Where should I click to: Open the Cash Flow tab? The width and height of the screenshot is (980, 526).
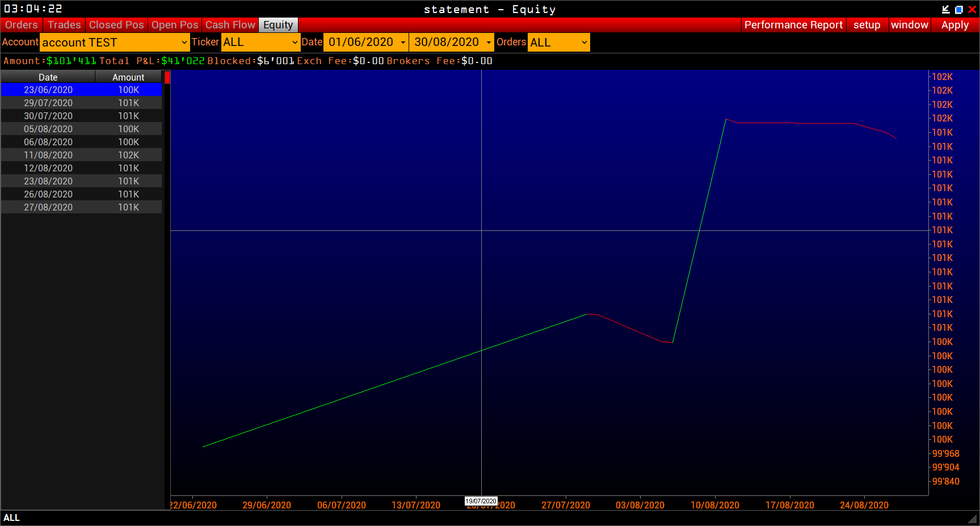tap(230, 25)
